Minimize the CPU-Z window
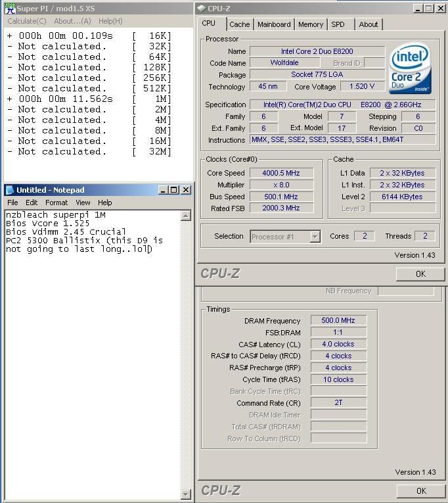This screenshot has width=448, height=503. click(x=418, y=9)
